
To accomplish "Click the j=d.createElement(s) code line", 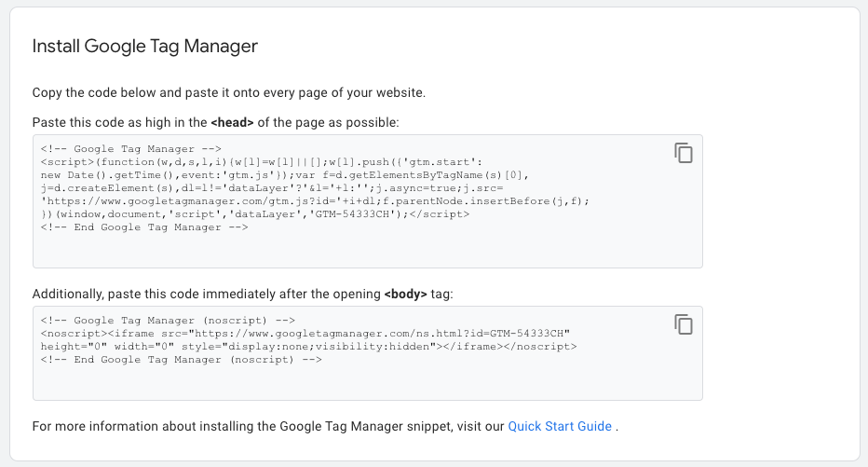I will pyautogui.click(x=271, y=188).
